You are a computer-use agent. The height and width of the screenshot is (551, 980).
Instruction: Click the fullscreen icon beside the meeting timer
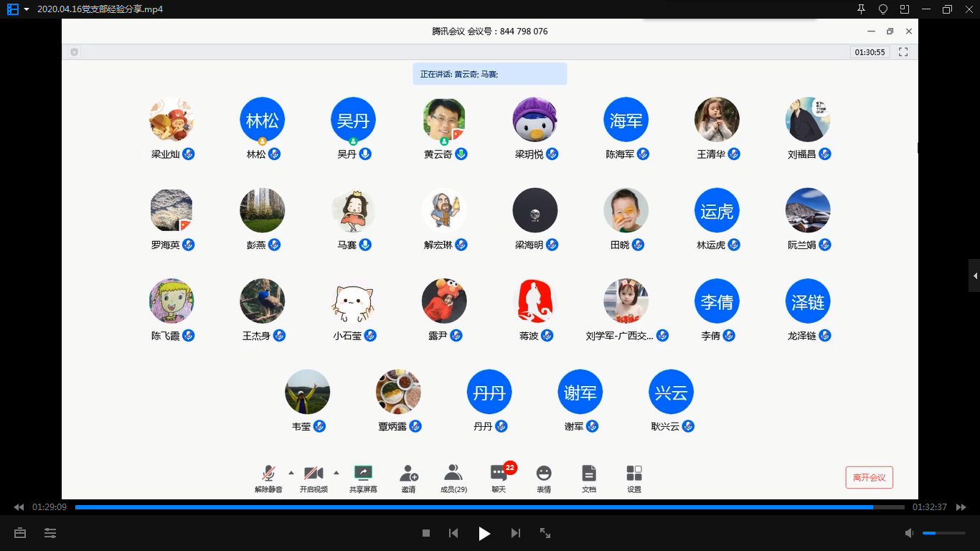point(903,52)
